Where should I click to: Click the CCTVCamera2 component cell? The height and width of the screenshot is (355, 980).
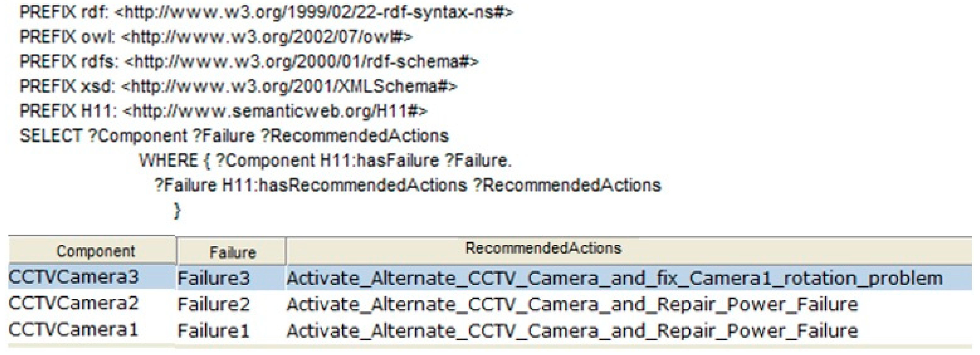(73, 303)
